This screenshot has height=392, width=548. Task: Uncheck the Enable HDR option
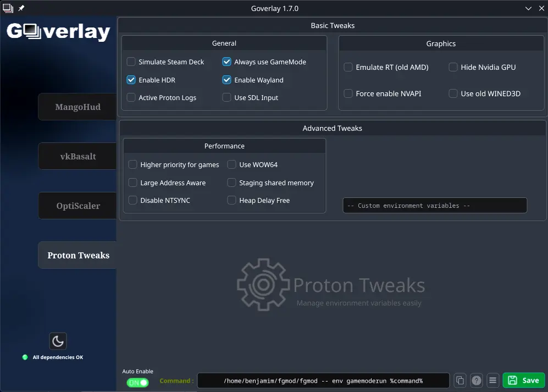click(131, 80)
